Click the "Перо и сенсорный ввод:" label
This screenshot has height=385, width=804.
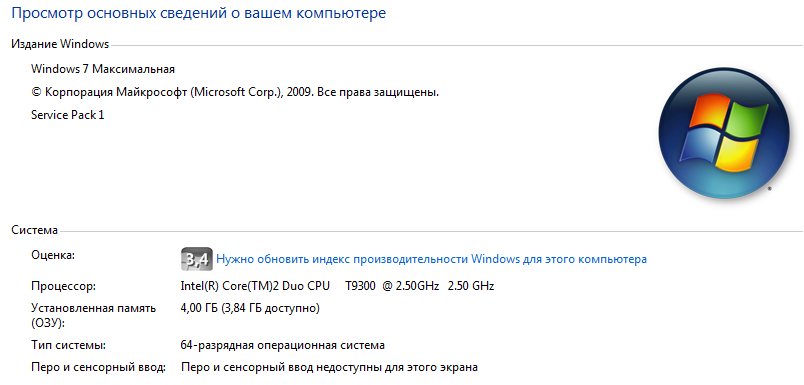[98, 368]
